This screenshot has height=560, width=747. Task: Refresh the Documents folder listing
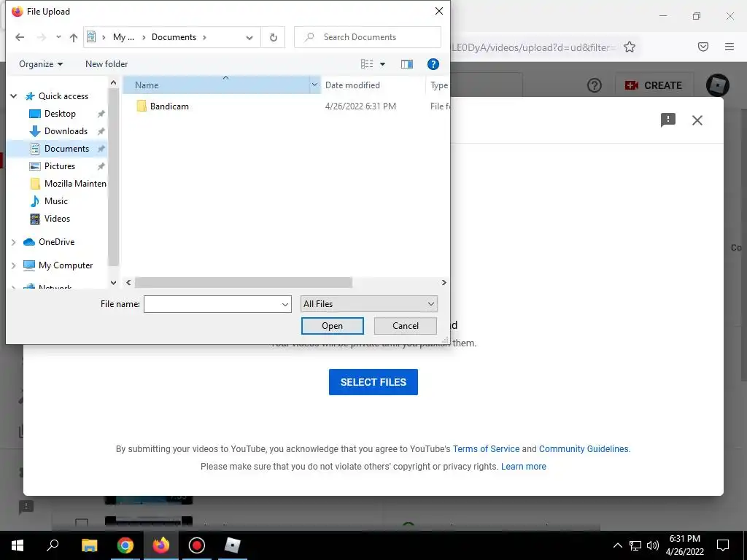point(273,37)
